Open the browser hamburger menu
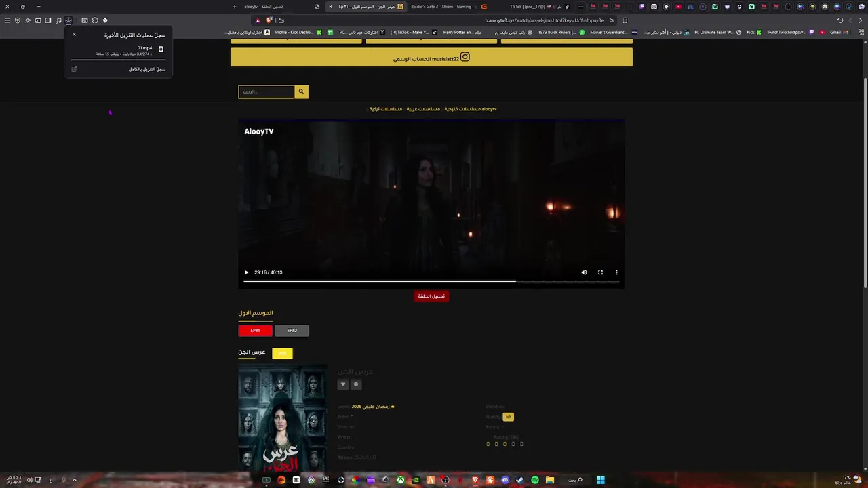The image size is (868, 488). 7,20
